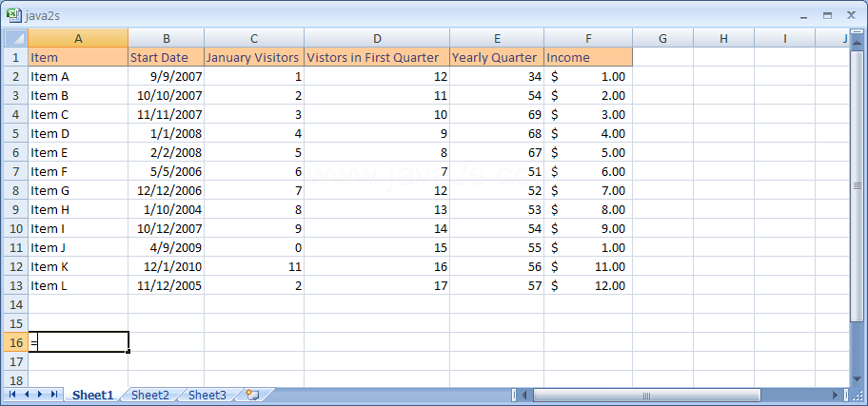This screenshot has width=868, height=406.
Task: Click horizontal scrollbar left arrow
Action: [x=524, y=395]
